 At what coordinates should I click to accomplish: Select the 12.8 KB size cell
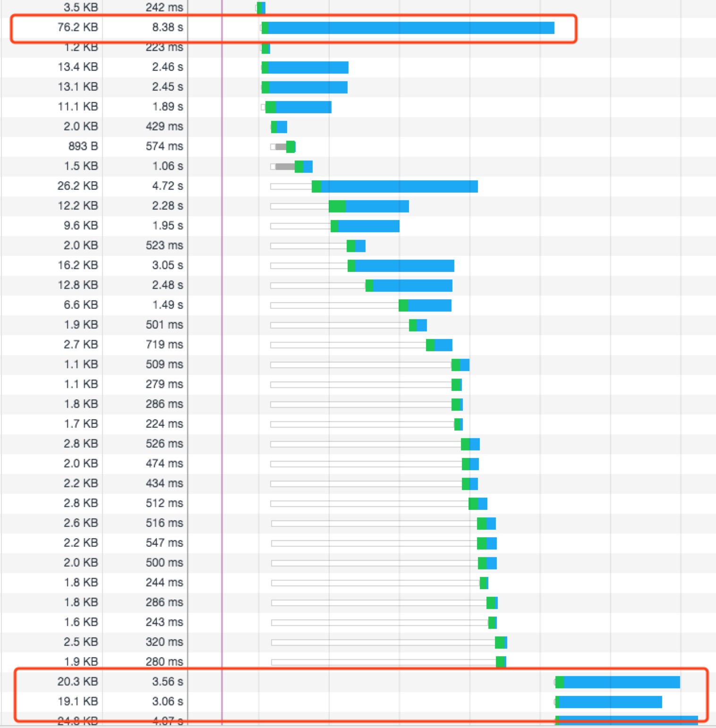click(x=77, y=285)
